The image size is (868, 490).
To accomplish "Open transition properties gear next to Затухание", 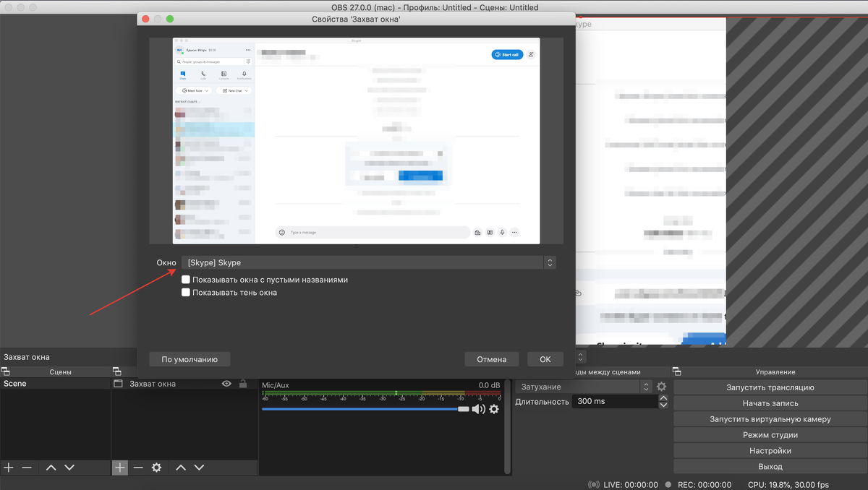I will (661, 387).
